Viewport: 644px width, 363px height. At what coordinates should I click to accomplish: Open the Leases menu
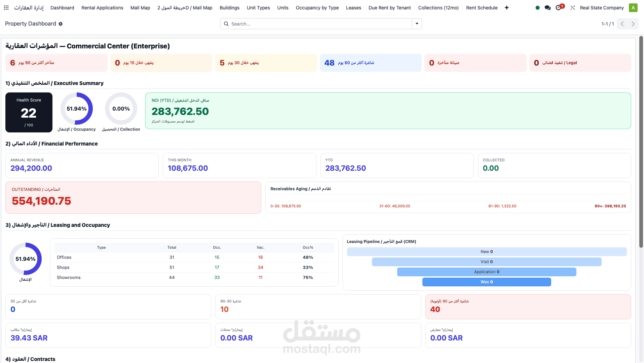353,7
